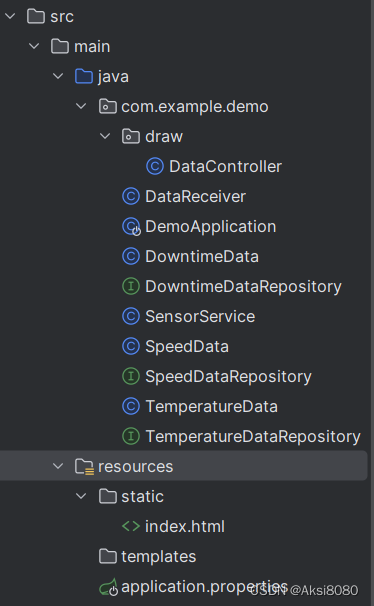Click the DemoApplication runnable class icon
The height and width of the screenshot is (606, 374).
pyautogui.click(x=131, y=226)
